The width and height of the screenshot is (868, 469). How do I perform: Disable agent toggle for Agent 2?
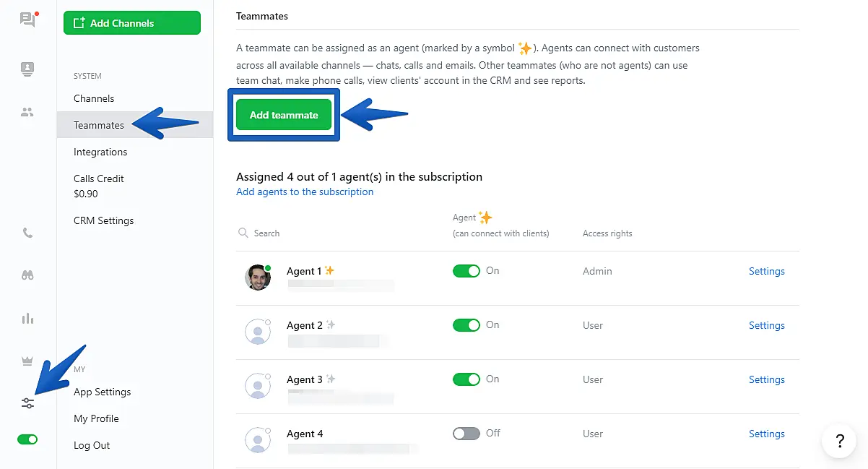pyautogui.click(x=466, y=325)
